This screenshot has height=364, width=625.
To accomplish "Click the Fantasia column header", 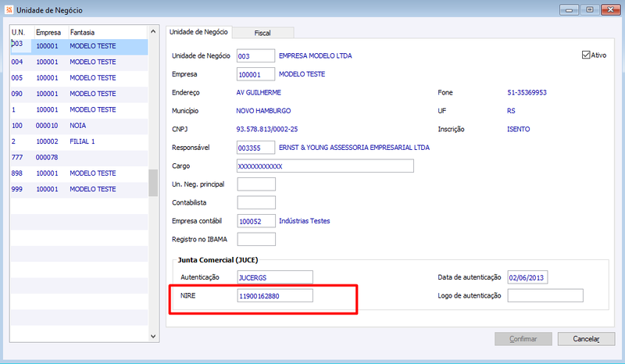I will point(83,32).
